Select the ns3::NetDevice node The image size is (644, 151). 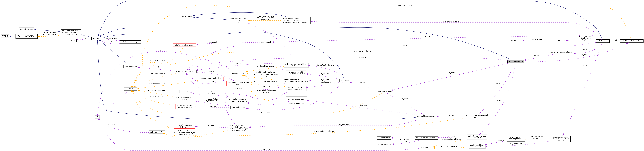click(x=131, y=67)
